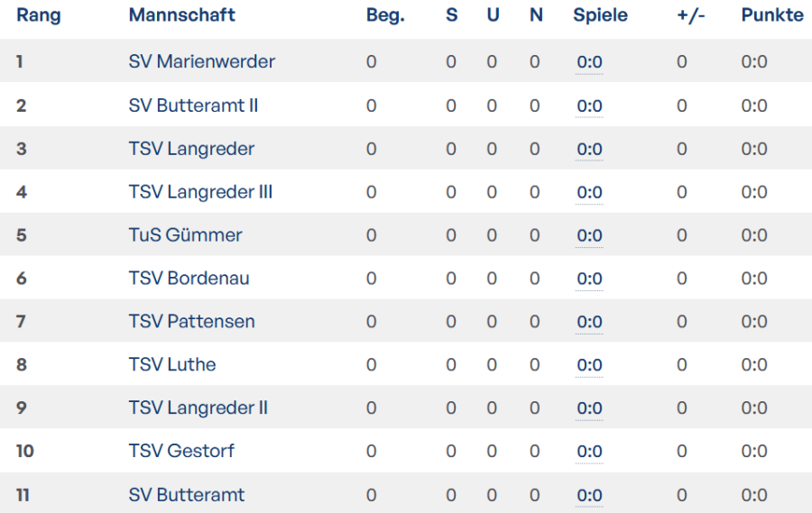Open the TSV Langreder III team link

(x=200, y=192)
